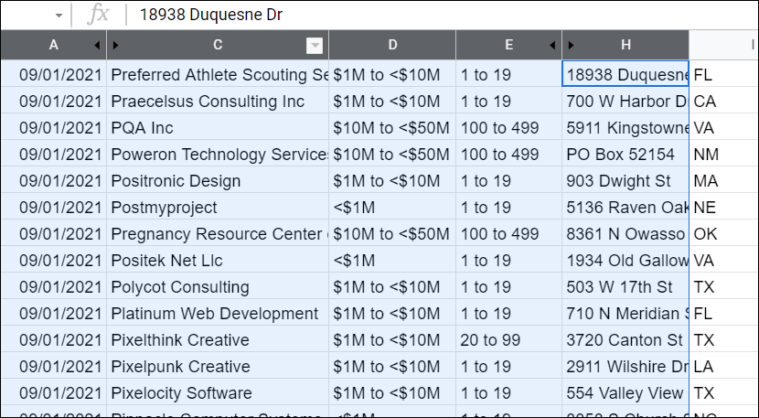Select state cell CA
The image size is (759, 418).
coord(724,101)
